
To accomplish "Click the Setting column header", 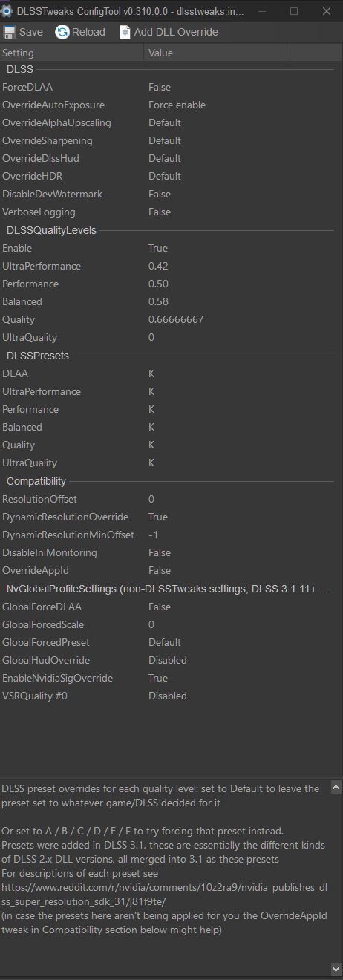I will (x=72, y=53).
